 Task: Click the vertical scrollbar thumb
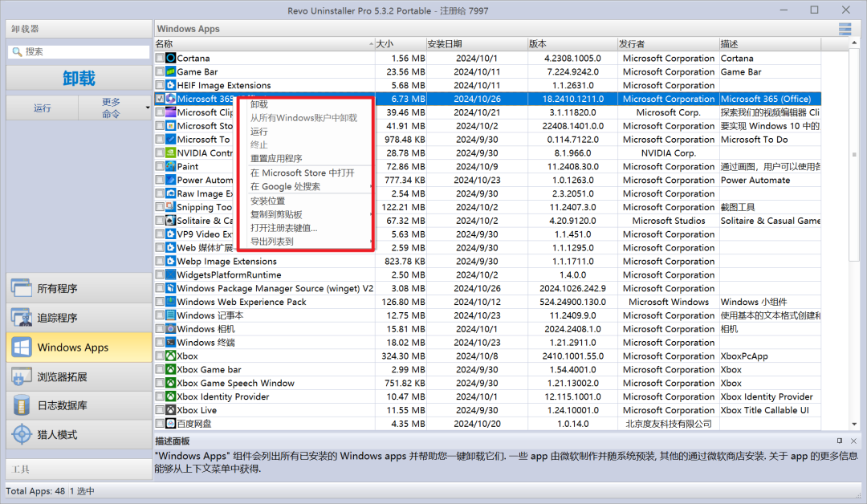click(854, 155)
